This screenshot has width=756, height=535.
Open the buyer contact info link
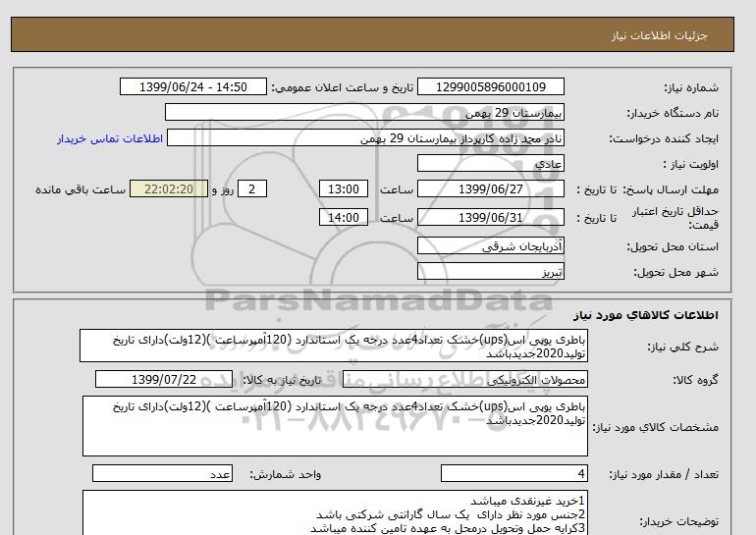click(x=110, y=138)
